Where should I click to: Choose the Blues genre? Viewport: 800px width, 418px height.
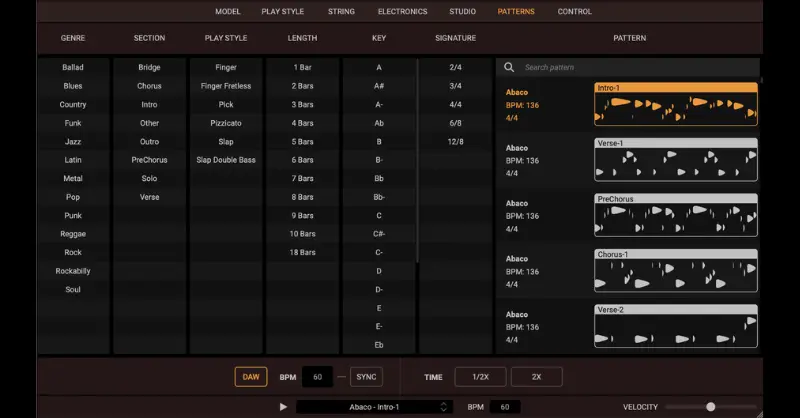[73, 86]
